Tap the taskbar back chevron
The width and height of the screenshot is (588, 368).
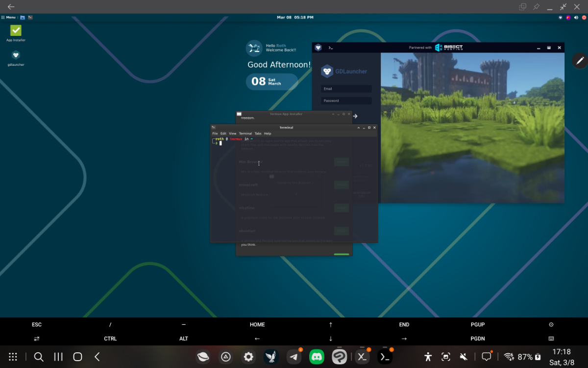pyautogui.click(x=97, y=357)
